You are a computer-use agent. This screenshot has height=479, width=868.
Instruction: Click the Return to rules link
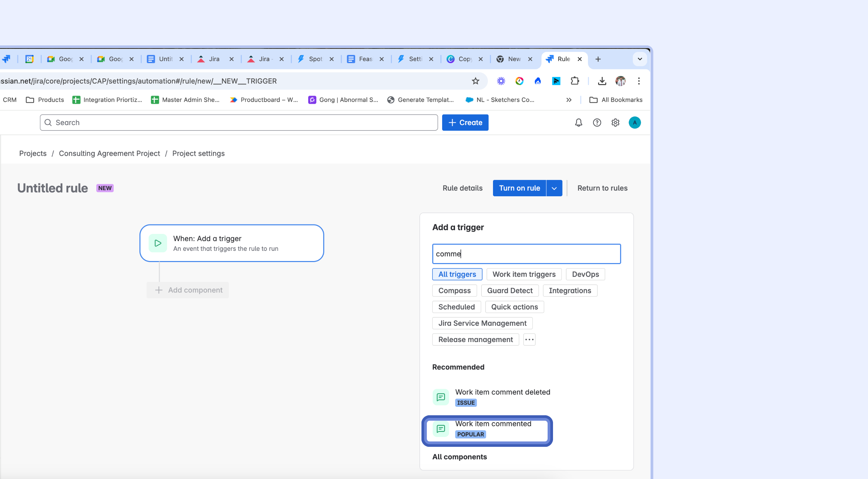pyautogui.click(x=602, y=188)
